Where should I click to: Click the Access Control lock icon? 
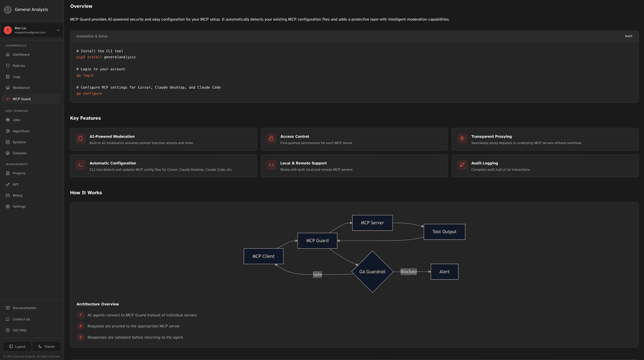(x=271, y=138)
